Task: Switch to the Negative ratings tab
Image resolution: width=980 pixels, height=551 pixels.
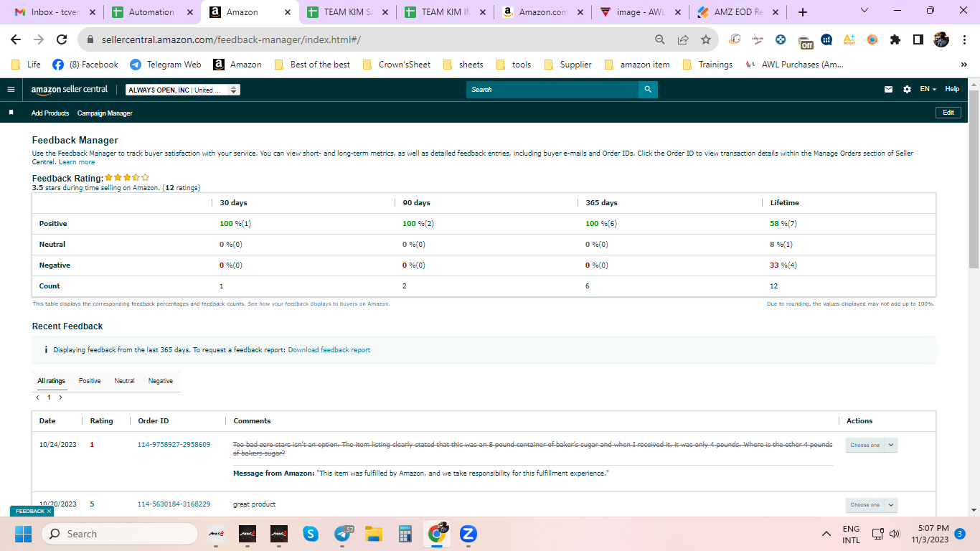Action: click(x=161, y=381)
